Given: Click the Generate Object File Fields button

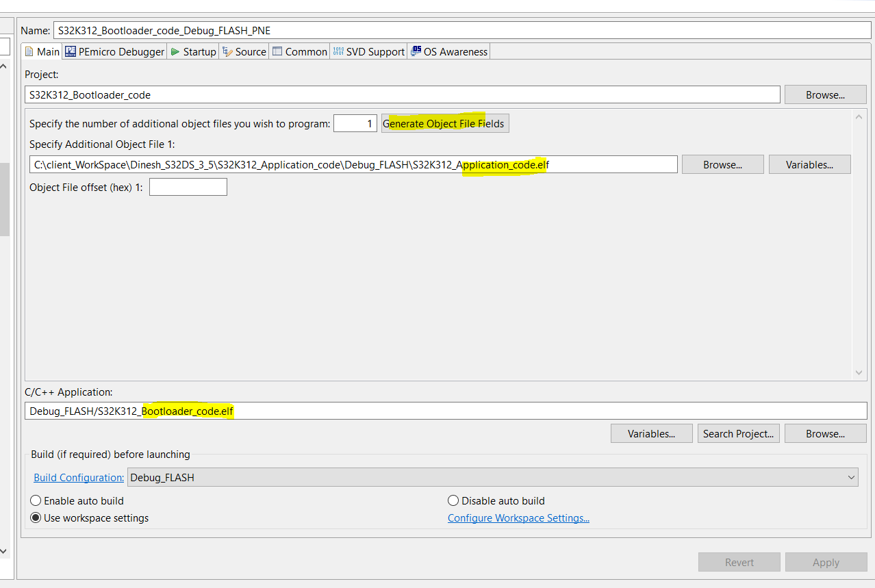Looking at the screenshot, I should 444,123.
